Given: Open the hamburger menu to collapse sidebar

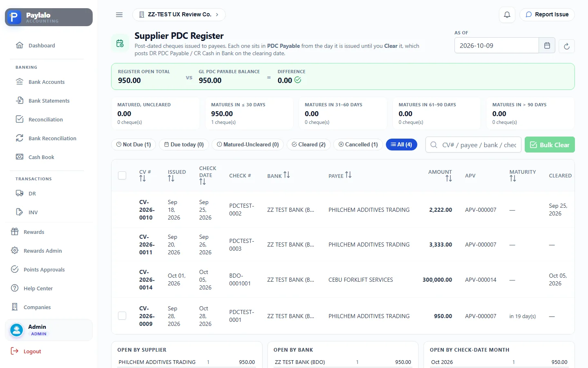Looking at the screenshot, I should 119,15.
